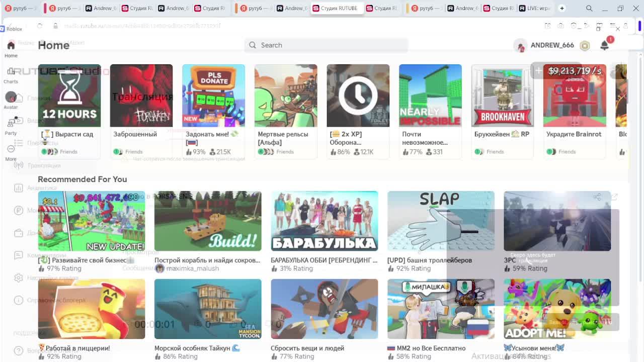
Task: Click the Home page heading
Action: coord(54,45)
